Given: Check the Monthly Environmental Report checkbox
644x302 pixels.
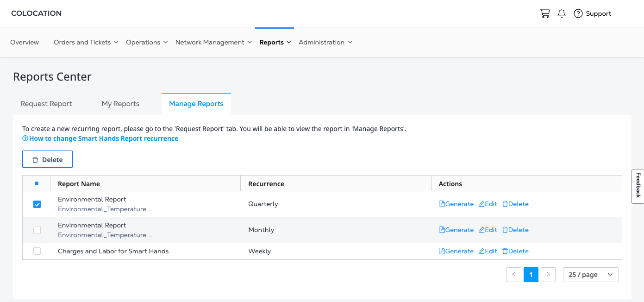Looking at the screenshot, I should click(x=37, y=230).
